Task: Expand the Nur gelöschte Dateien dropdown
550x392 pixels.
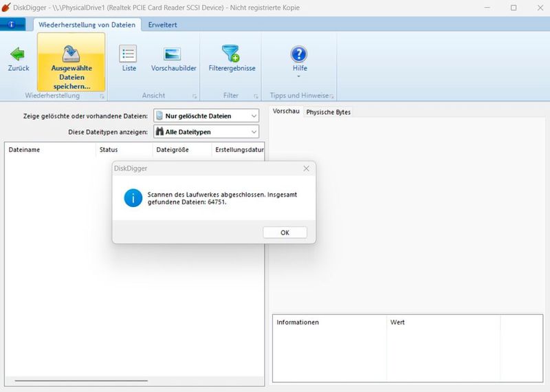Action: coord(254,116)
